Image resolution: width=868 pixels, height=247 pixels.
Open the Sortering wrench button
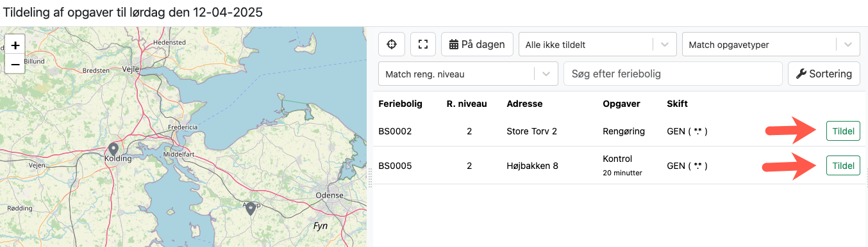click(824, 74)
